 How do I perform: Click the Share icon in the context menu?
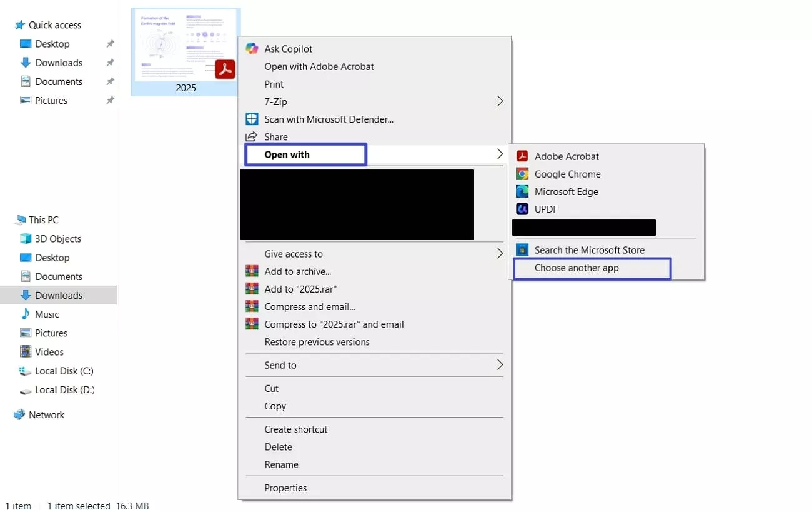[x=252, y=136]
